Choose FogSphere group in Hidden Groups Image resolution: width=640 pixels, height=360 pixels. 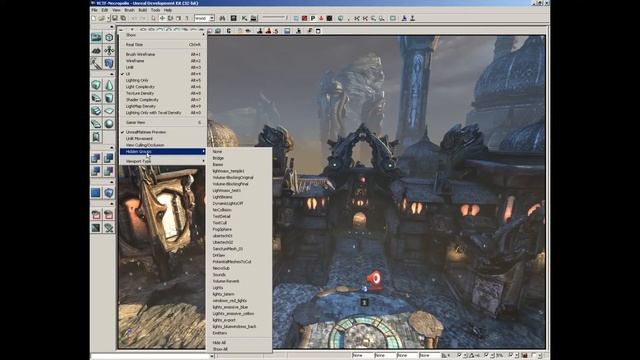point(240,229)
